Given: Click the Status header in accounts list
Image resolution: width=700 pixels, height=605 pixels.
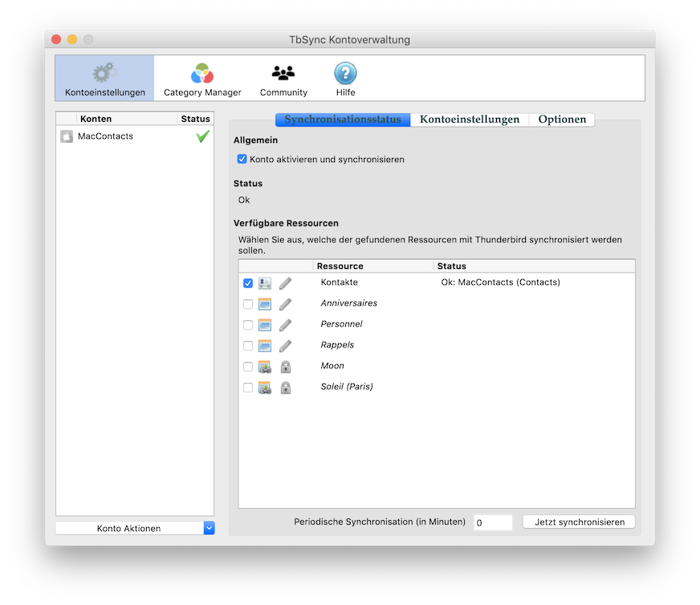Looking at the screenshot, I should [196, 119].
